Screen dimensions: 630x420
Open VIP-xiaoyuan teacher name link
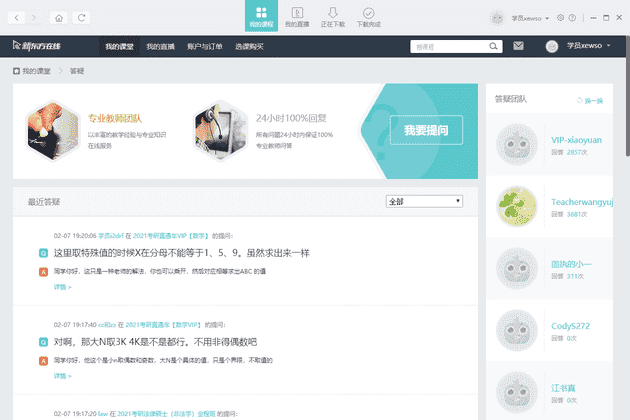(576, 140)
